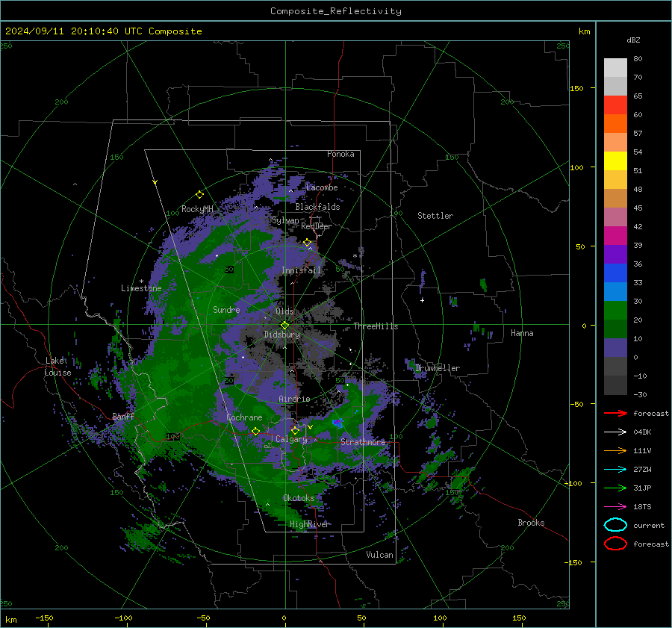
Task: Click the Limestone label
Action: coord(141,288)
